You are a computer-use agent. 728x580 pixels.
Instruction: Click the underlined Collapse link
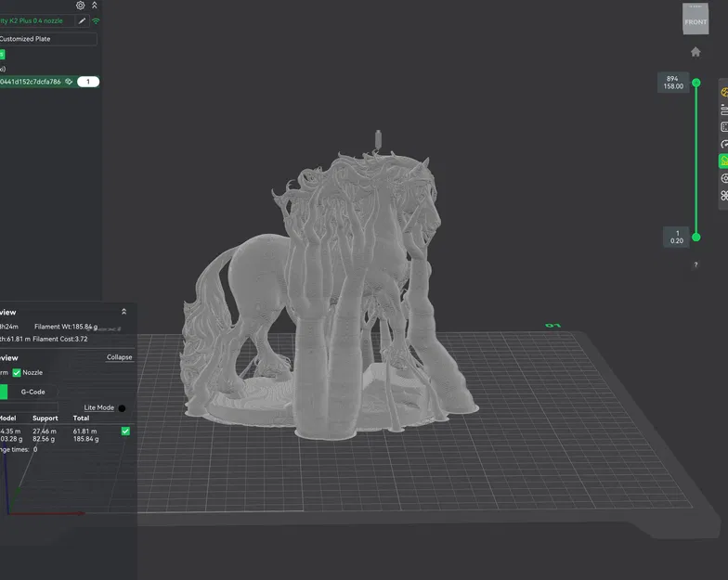pyautogui.click(x=119, y=357)
